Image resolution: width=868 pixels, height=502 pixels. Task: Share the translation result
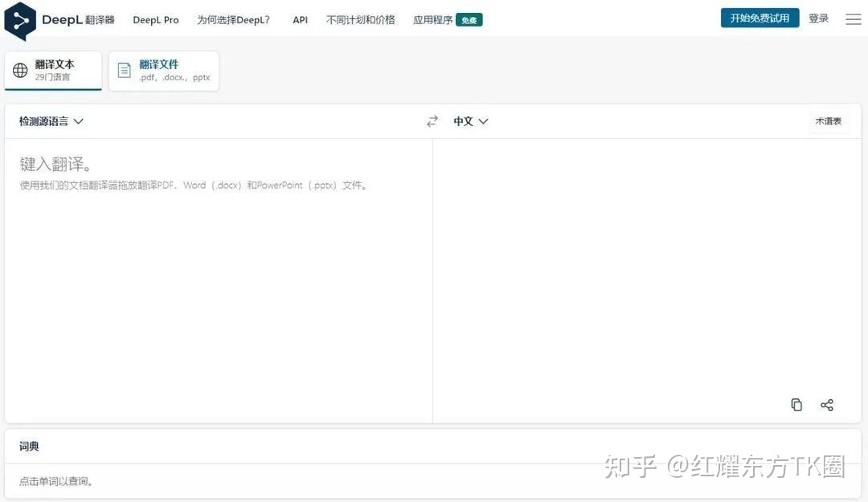827,405
